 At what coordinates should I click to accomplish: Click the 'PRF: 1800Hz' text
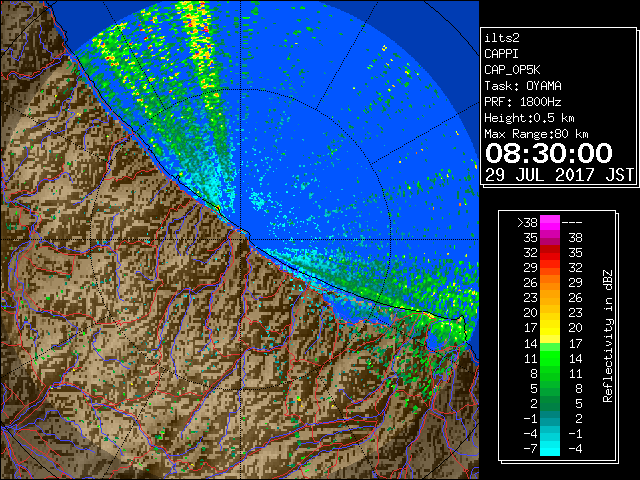[523, 102]
